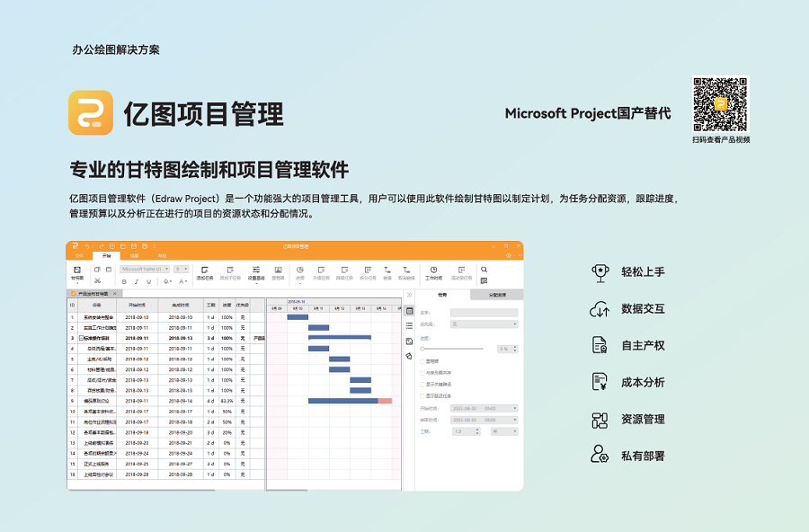This screenshot has width=809, height=532.
Task: Click the 优先级 column header in the table
Action: pyautogui.click(x=243, y=305)
